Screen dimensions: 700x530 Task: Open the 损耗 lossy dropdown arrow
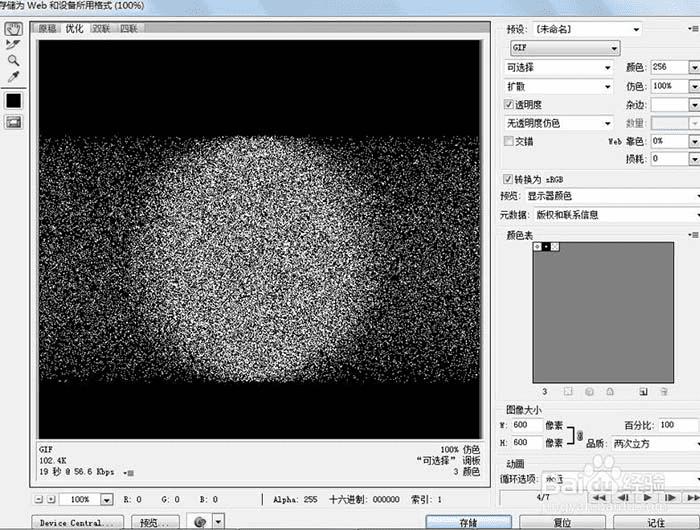click(x=694, y=159)
